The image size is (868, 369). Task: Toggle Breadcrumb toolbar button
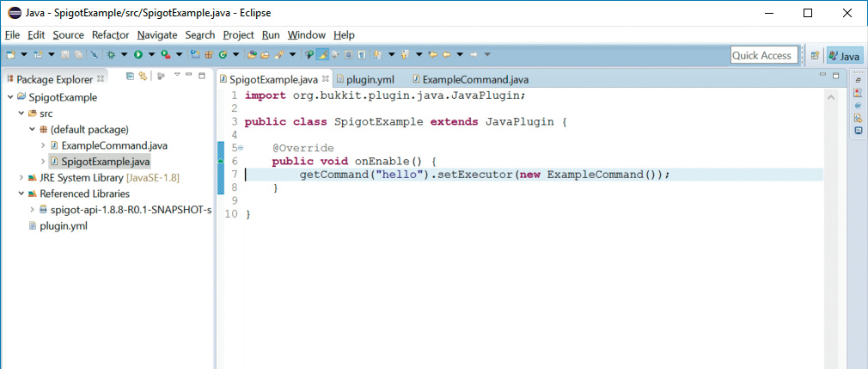pos(309,54)
